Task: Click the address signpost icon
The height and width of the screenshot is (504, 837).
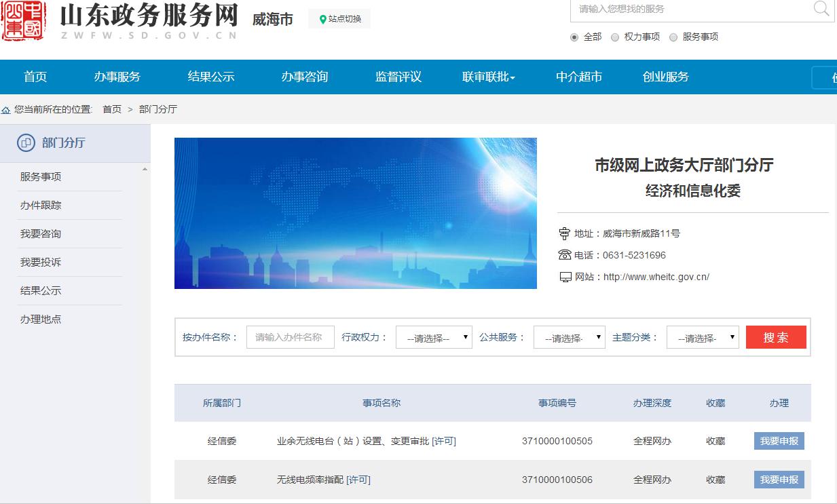Action: 564,234
